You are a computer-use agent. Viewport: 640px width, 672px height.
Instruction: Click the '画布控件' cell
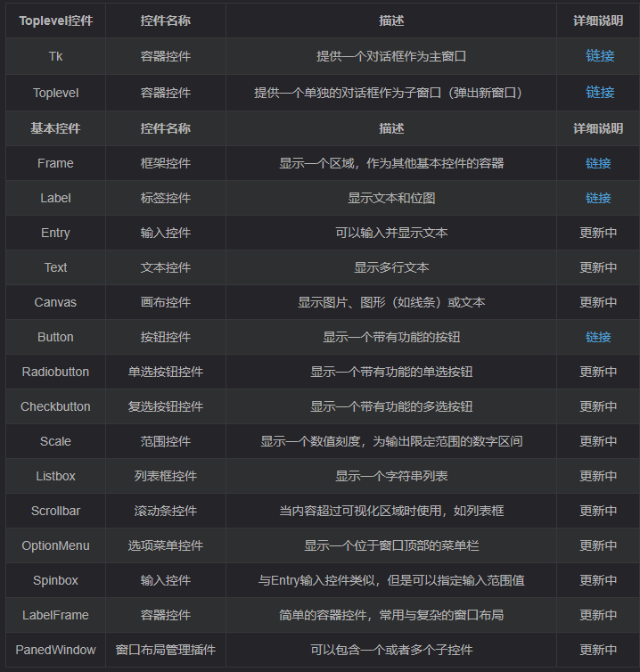(166, 302)
